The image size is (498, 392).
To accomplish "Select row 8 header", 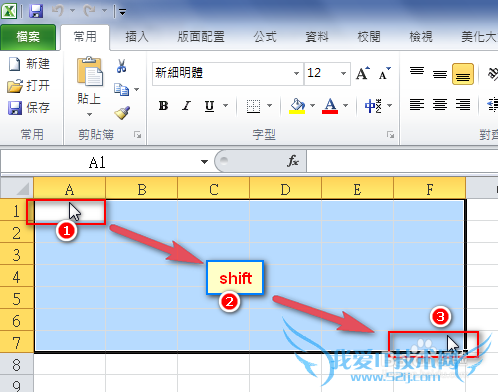I will (16, 364).
